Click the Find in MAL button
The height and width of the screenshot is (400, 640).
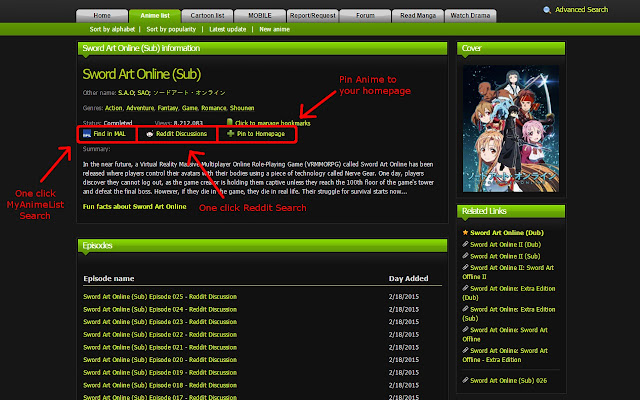[x=107, y=134]
